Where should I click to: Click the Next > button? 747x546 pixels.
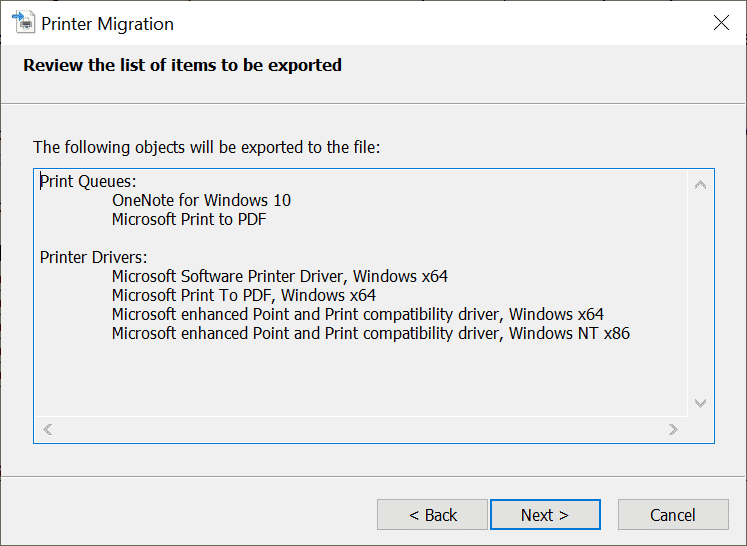click(545, 515)
